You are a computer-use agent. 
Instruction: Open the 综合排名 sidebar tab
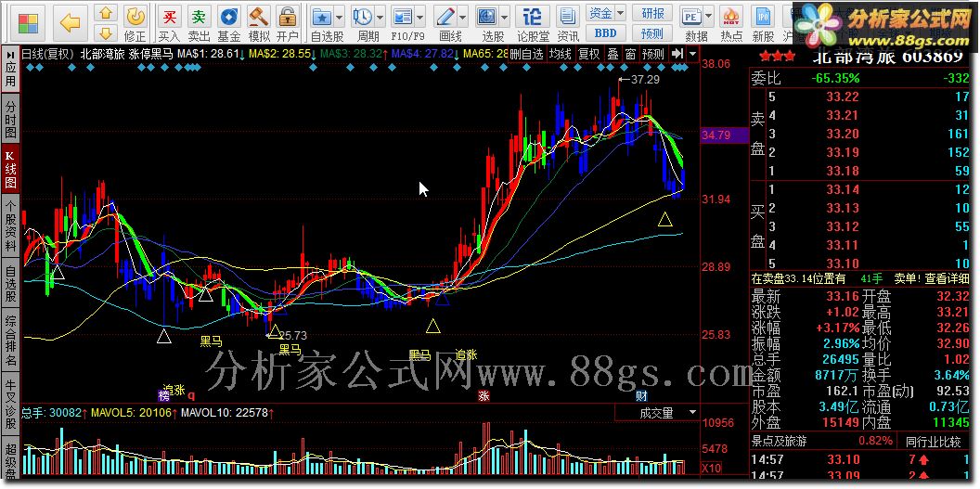click(x=10, y=341)
